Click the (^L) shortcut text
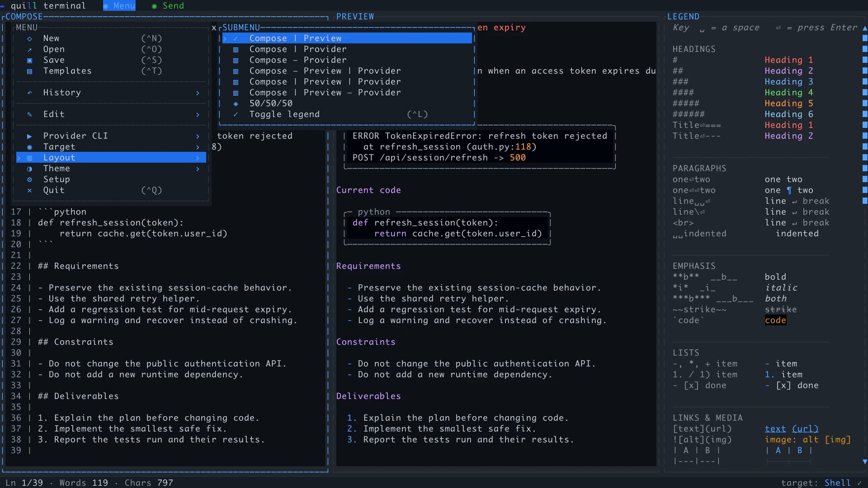This screenshot has height=488, width=868. click(x=417, y=114)
